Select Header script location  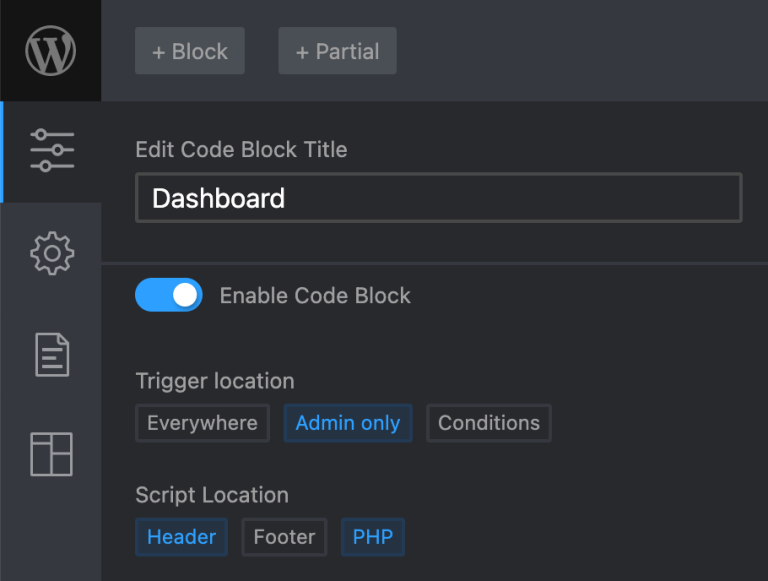[x=181, y=537]
